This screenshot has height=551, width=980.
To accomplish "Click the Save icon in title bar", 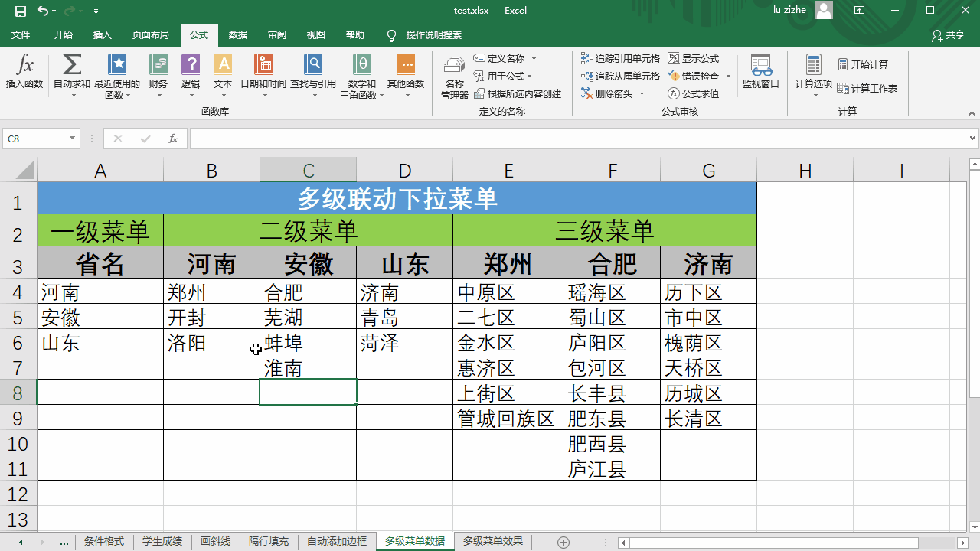I will tap(21, 11).
